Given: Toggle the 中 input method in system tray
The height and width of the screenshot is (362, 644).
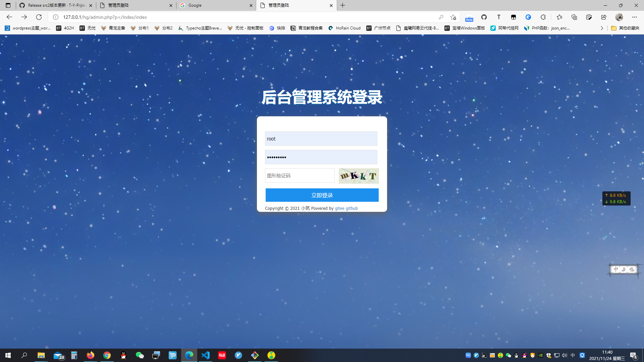Looking at the screenshot, I should tap(573, 355).
